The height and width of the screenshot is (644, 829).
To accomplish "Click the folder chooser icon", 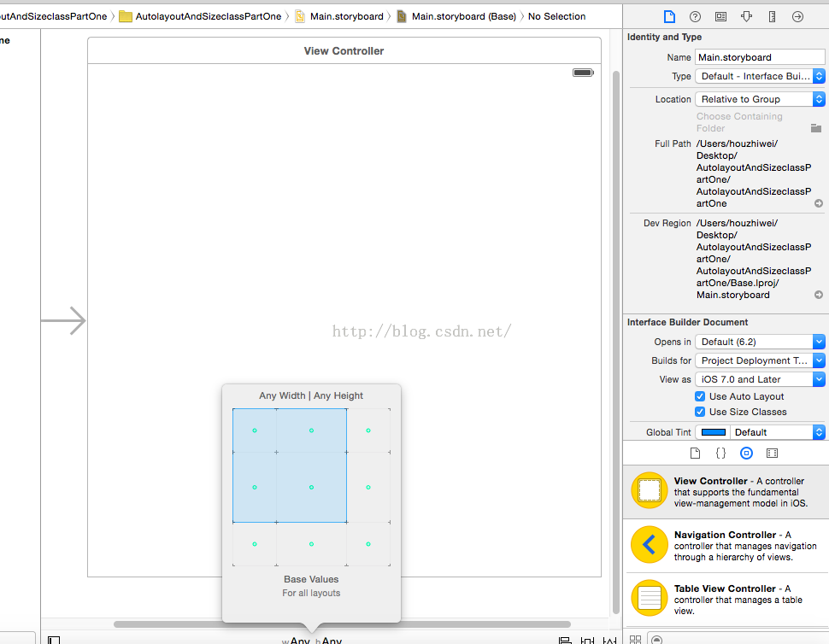I will coord(816,128).
